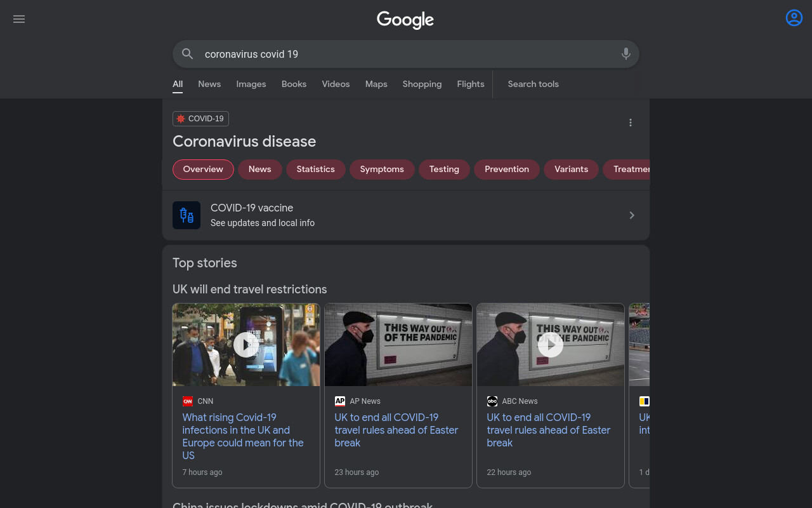Click the 'Coronavirus disease' title
Viewport: 812px width, 508px height.
tap(244, 142)
